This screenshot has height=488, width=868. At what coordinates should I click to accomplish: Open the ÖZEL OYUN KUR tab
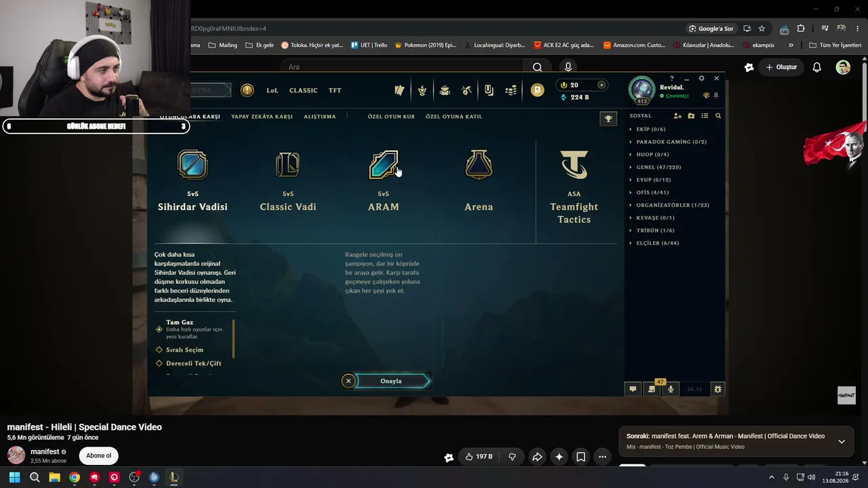(x=391, y=117)
